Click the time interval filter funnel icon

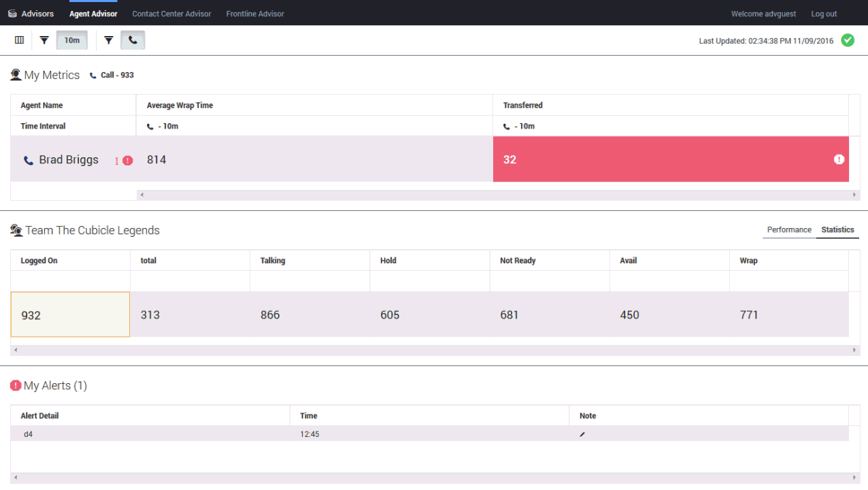[44, 40]
